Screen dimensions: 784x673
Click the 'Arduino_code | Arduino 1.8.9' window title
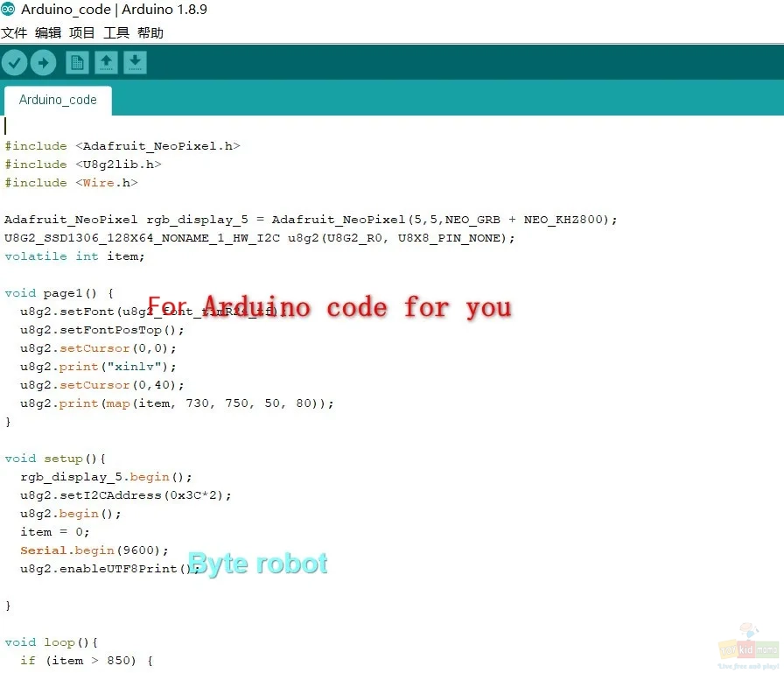click(x=114, y=10)
